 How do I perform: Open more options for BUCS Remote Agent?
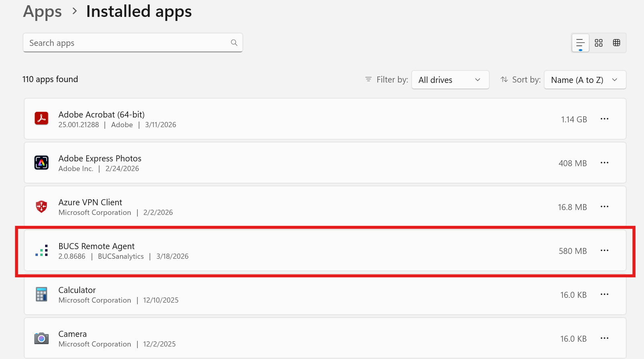click(x=604, y=250)
